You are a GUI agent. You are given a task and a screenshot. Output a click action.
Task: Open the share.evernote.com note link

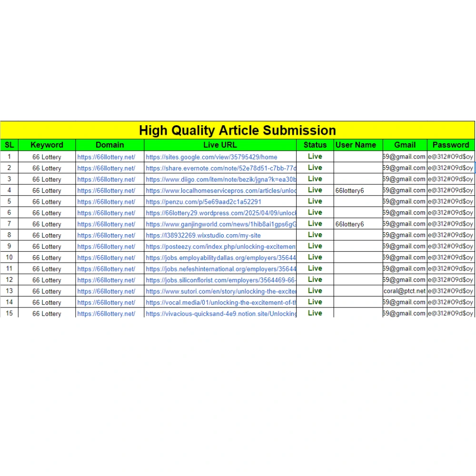221,168
